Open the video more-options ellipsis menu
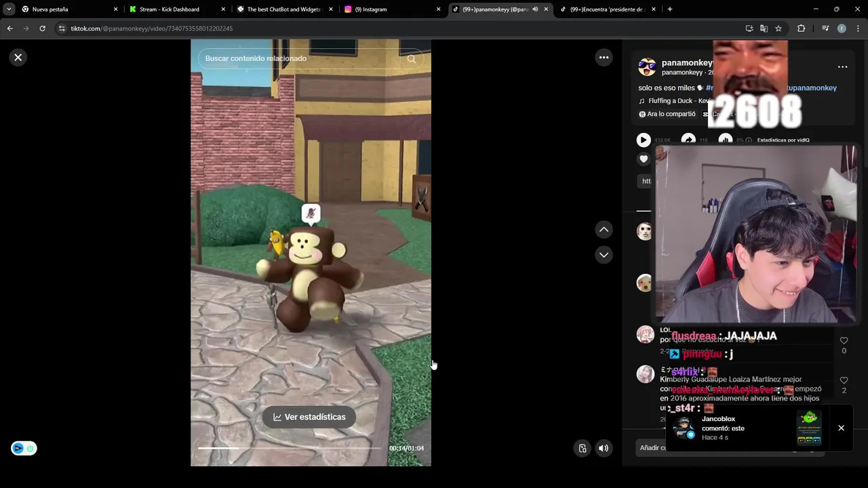This screenshot has width=868, height=488. click(x=604, y=58)
